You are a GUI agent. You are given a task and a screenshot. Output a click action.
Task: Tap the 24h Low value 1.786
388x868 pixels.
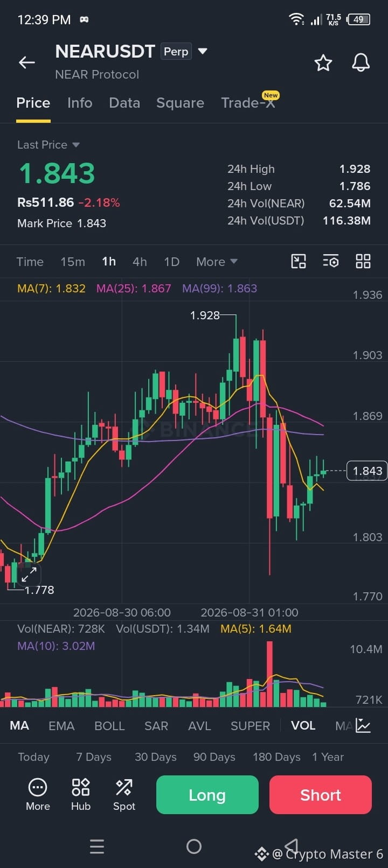355,186
